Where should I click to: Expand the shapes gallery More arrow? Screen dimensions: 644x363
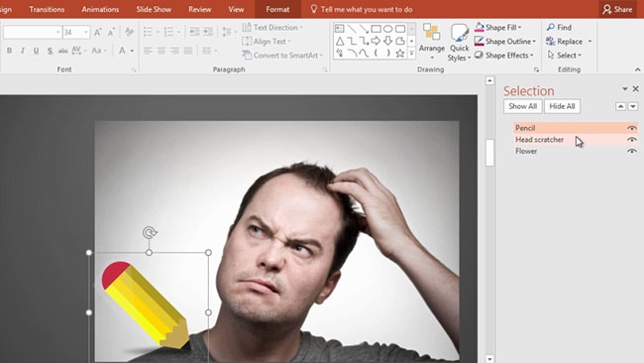coord(411,53)
